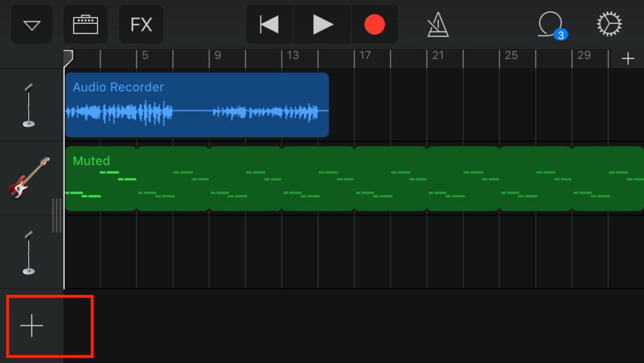The height and width of the screenshot is (363, 644).
Task: Start playback with the Play button
Action: pos(323,25)
